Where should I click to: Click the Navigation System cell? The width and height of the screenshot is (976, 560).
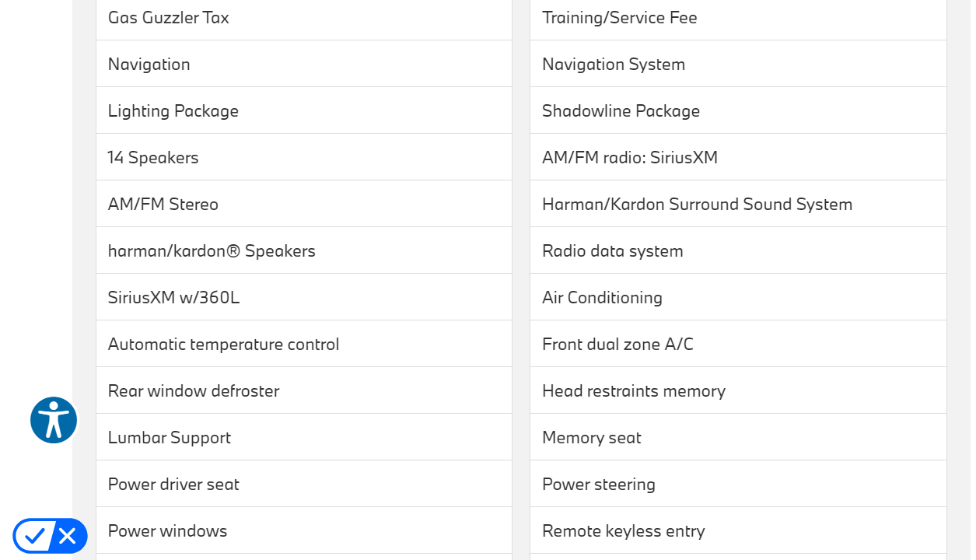point(614,64)
